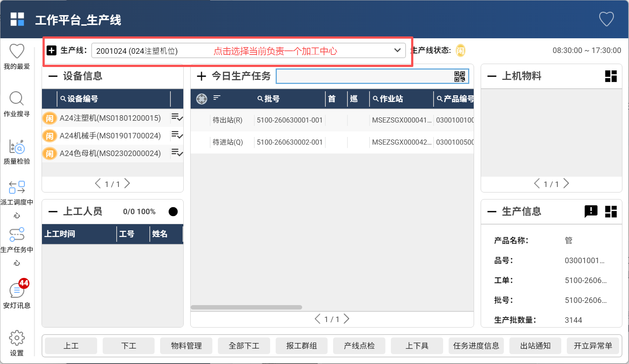
Task: Open 派工调度中心 in sidebar
Action: click(17, 199)
